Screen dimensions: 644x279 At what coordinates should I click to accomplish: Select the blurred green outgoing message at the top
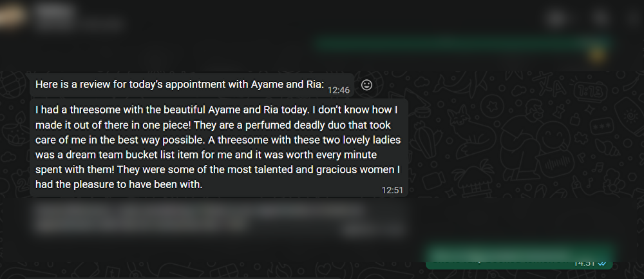coord(460,44)
